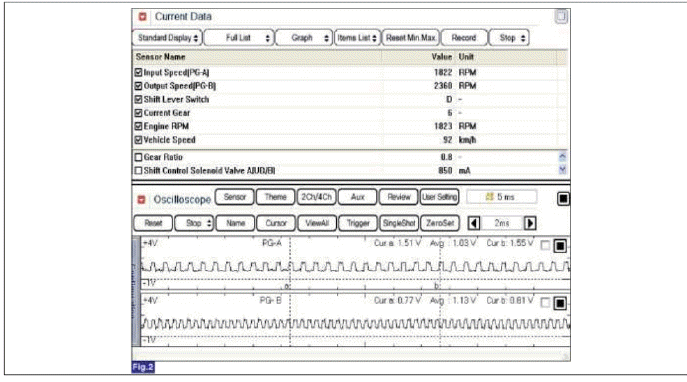Screen dimensions: 687x382
Task: Click the Review button
Action: (x=399, y=197)
